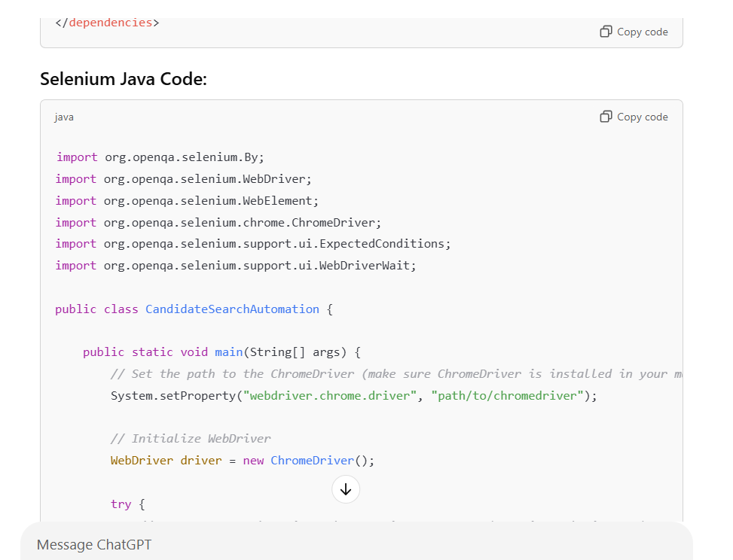Click the main method name

pos(228,352)
